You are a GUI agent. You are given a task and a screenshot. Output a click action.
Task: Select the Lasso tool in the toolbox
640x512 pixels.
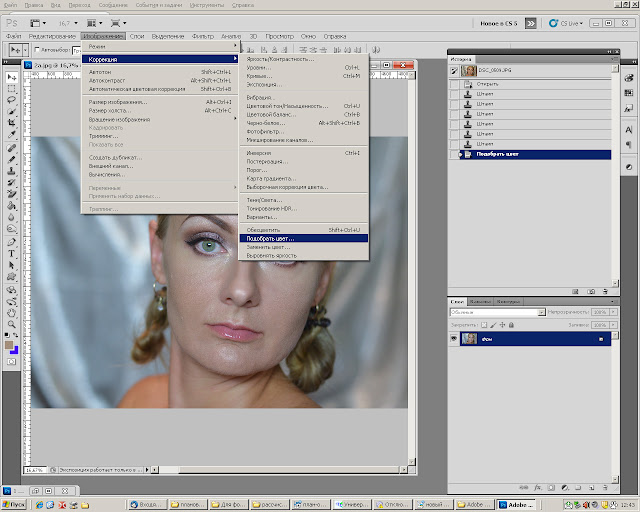(11, 100)
